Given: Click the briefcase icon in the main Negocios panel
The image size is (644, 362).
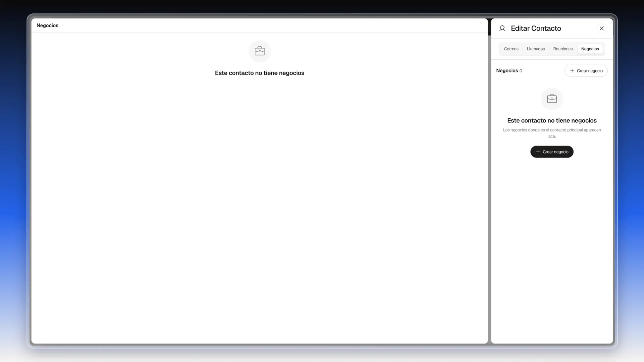Looking at the screenshot, I should coord(260,51).
